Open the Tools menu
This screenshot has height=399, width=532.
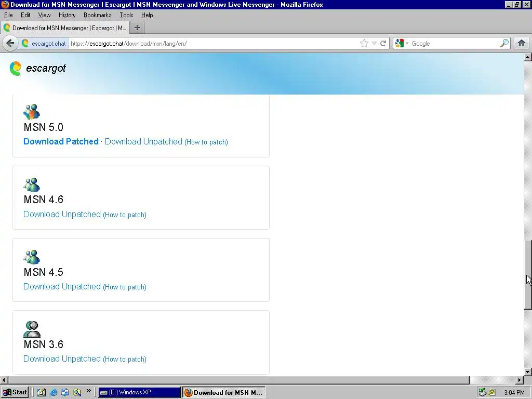pyautogui.click(x=126, y=15)
